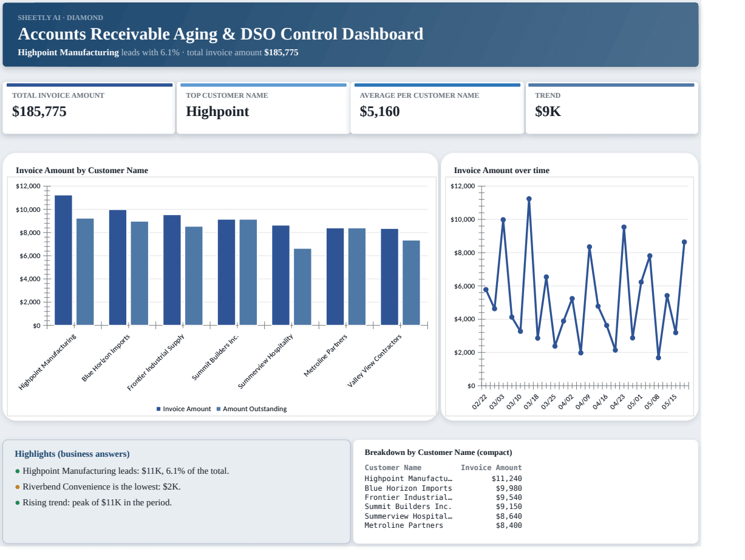Click the $9,540 amount in breakdown table

[509, 497]
